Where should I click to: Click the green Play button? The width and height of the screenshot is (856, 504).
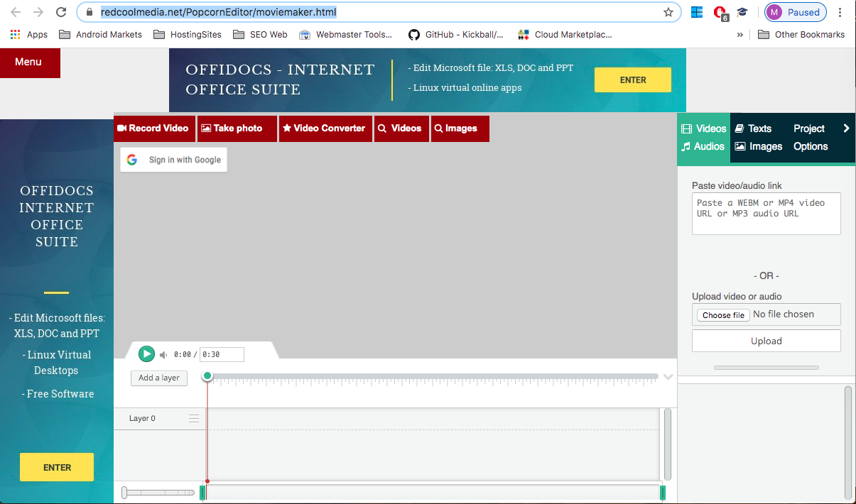tap(146, 354)
